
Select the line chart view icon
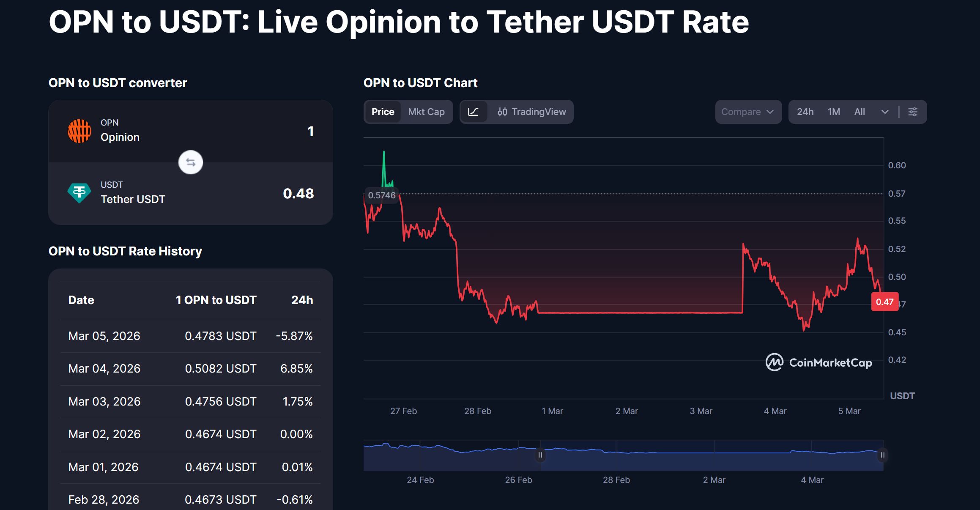474,112
